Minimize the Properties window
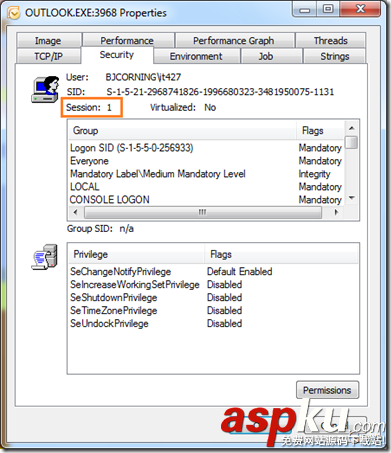The width and height of the screenshot is (391, 453). [304, 9]
